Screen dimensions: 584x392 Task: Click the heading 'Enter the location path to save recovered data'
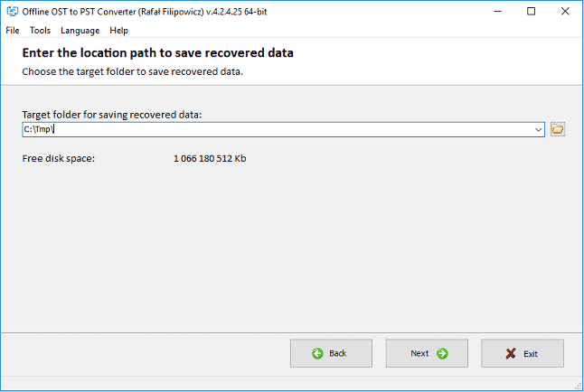tap(157, 53)
